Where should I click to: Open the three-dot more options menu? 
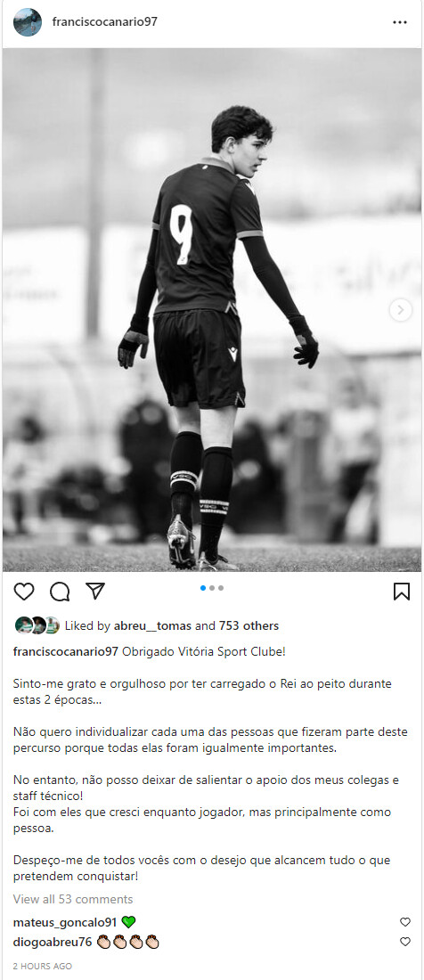pyautogui.click(x=400, y=22)
